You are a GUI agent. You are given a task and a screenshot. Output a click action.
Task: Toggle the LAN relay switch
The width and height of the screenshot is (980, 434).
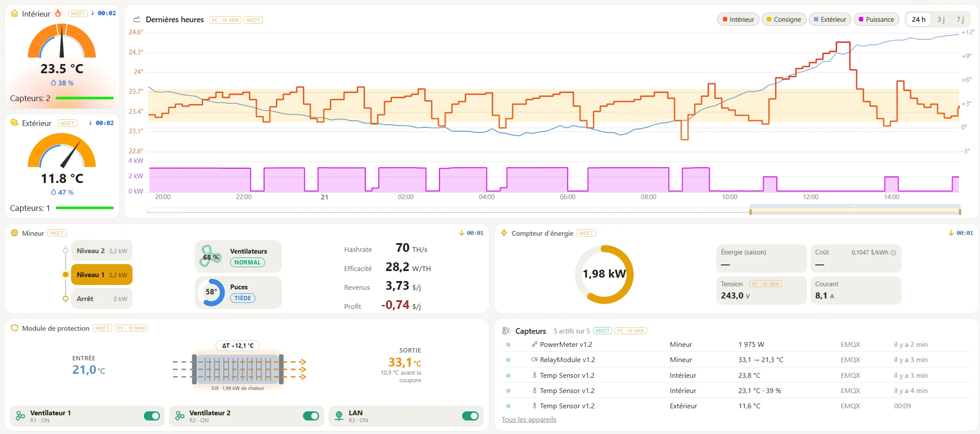[470, 416]
